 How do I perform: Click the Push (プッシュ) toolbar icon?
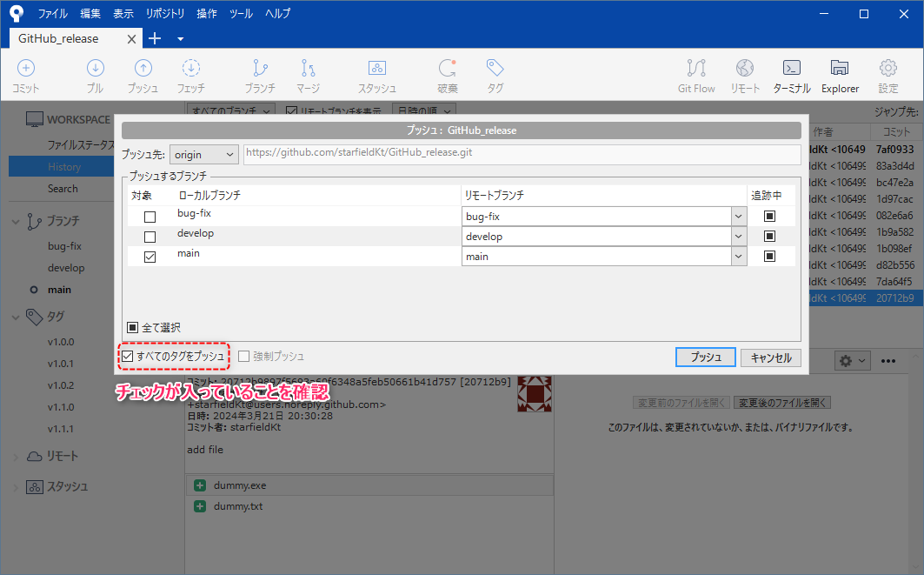pos(143,69)
